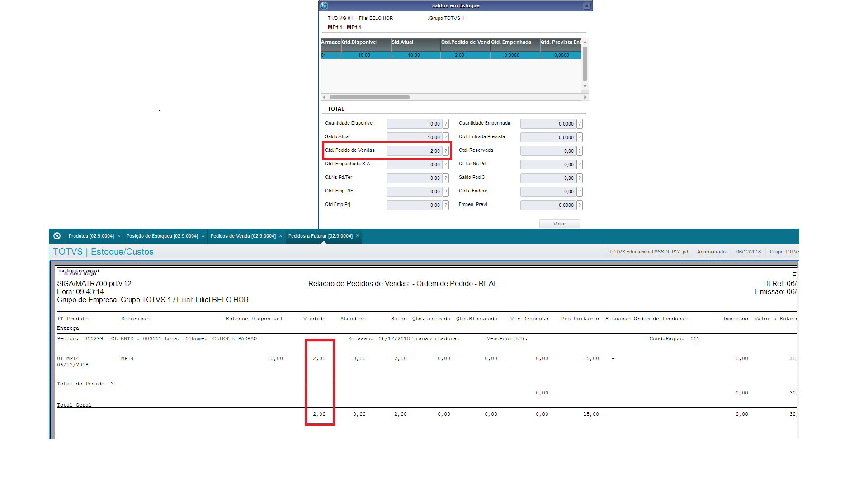The image size is (868, 488).
Task: Sort by Sld.Atual column header
Action: (x=416, y=44)
